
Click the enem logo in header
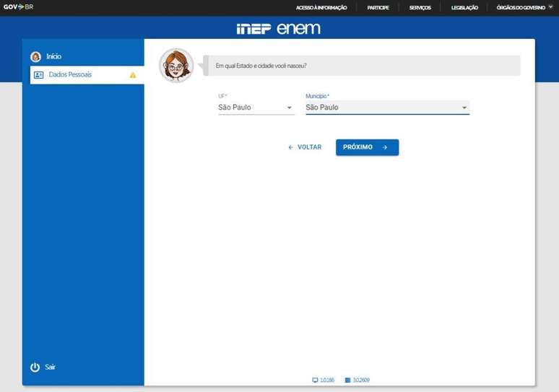coord(298,28)
